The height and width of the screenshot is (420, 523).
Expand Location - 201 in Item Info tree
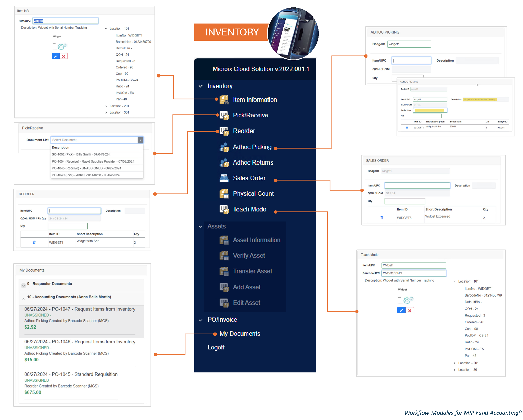tap(106, 106)
